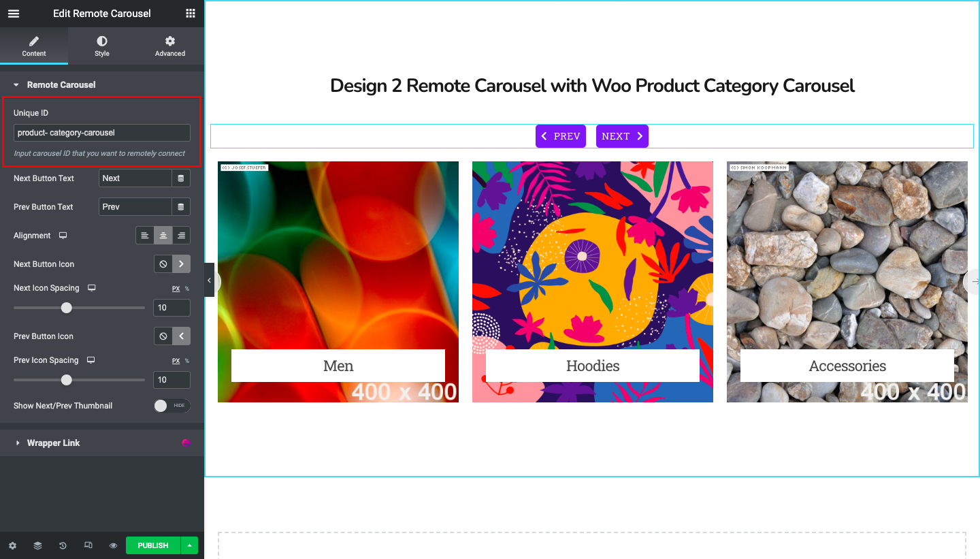This screenshot has width=980, height=559.
Task: Switch to the Style tab
Action: [x=101, y=46]
